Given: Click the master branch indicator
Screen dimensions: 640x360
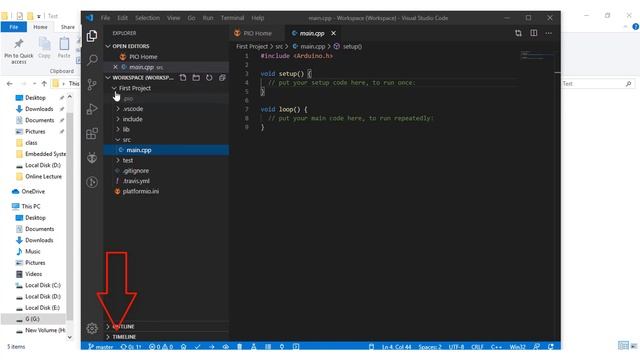Looking at the screenshot, I should [100, 347].
